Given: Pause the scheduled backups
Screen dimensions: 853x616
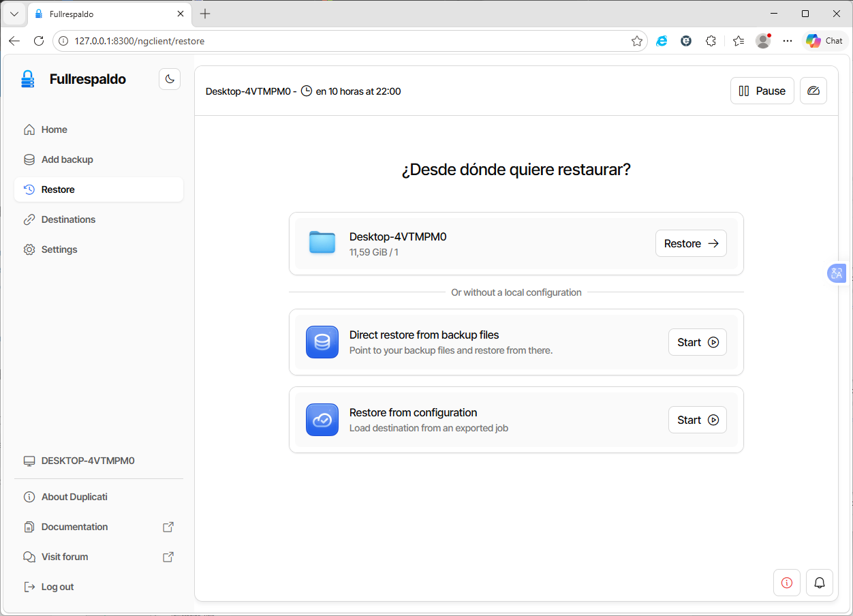Looking at the screenshot, I should tap(762, 91).
